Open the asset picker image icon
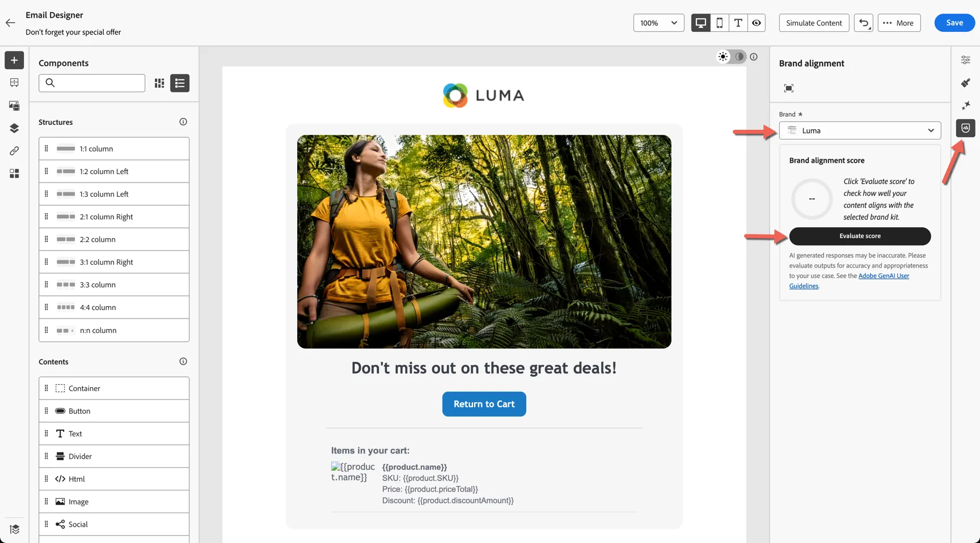Image resolution: width=980 pixels, height=543 pixels. pos(14,105)
